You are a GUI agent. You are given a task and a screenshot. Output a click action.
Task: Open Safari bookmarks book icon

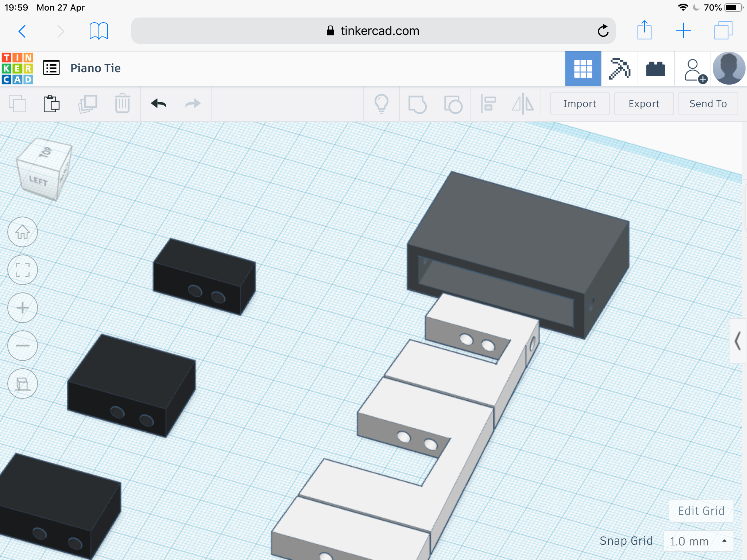(x=99, y=31)
